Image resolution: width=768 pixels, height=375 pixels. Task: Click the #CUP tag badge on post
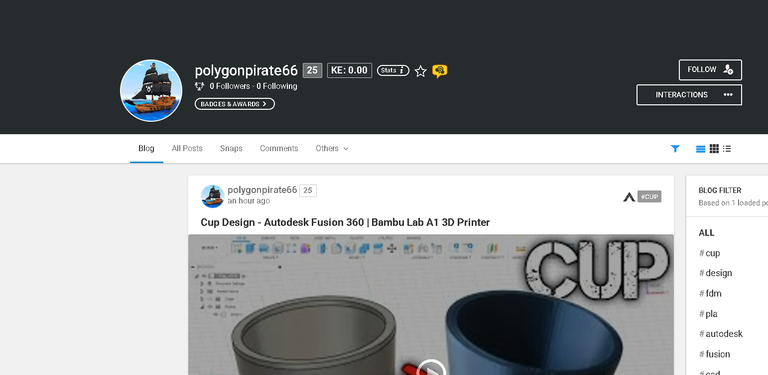(649, 197)
